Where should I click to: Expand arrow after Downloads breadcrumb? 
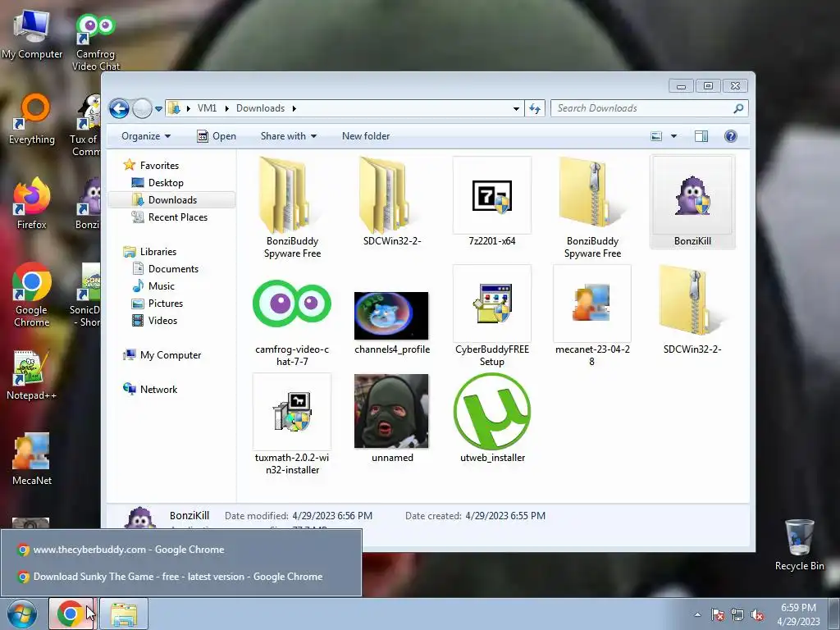point(294,108)
